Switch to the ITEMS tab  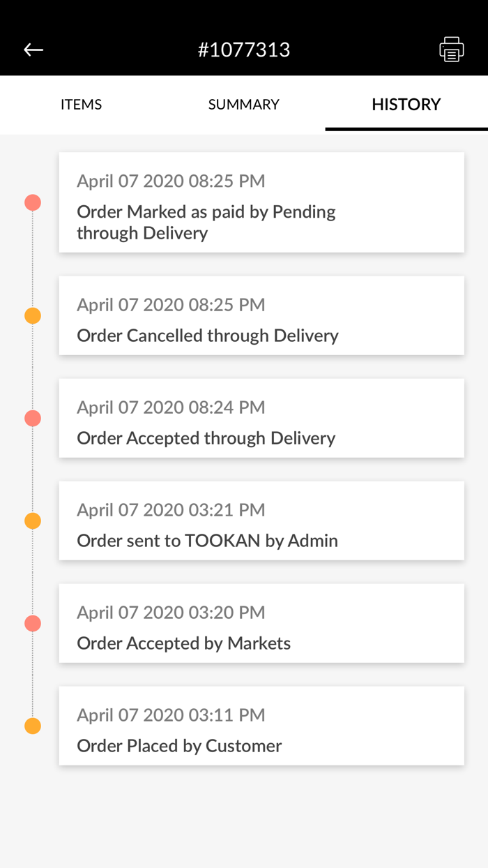pos(81,105)
